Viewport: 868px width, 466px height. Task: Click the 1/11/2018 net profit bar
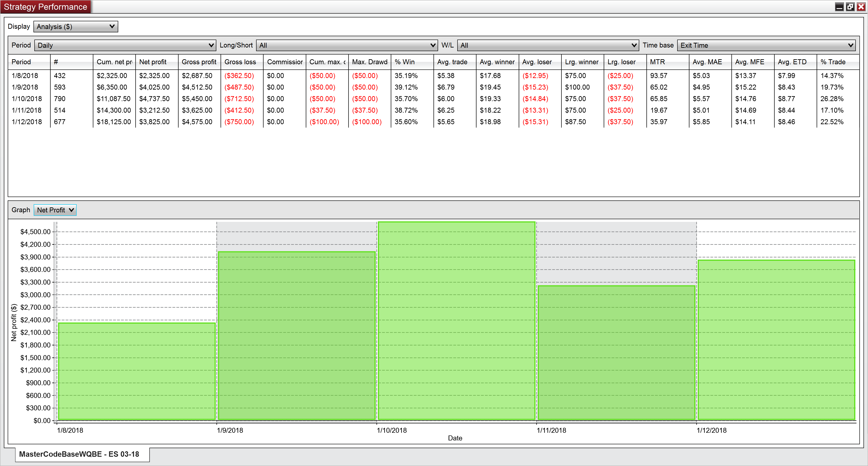(x=617, y=353)
